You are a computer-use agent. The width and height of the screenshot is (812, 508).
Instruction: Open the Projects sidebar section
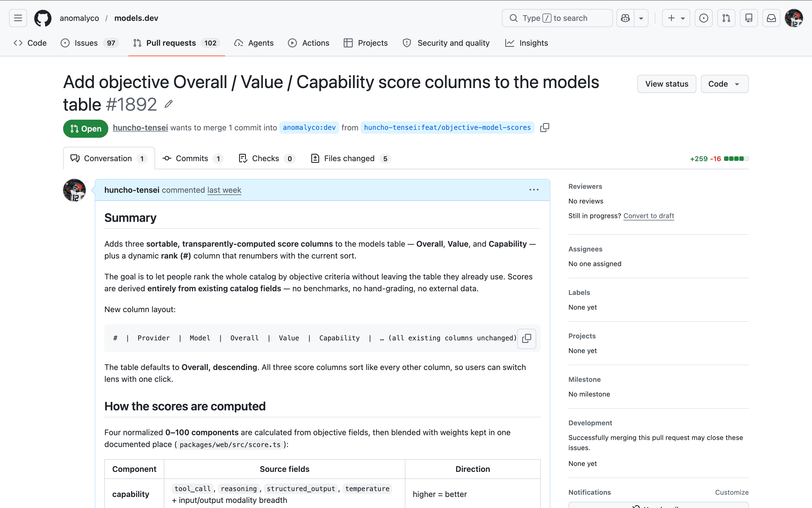click(x=582, y=336)
